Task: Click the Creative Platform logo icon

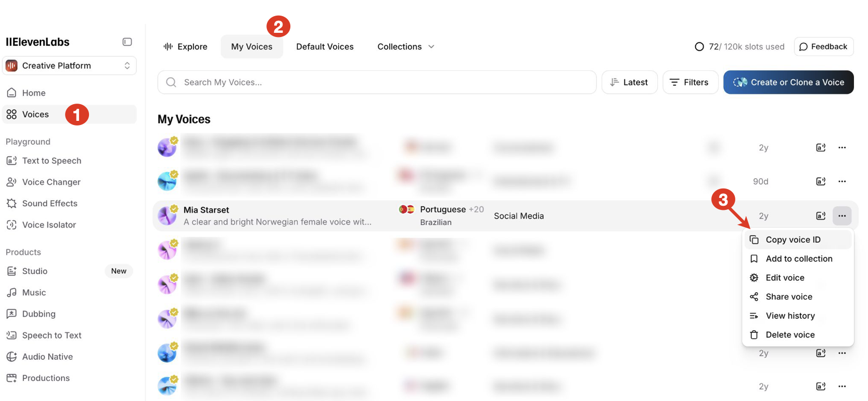Action: [x=11, y=66]
